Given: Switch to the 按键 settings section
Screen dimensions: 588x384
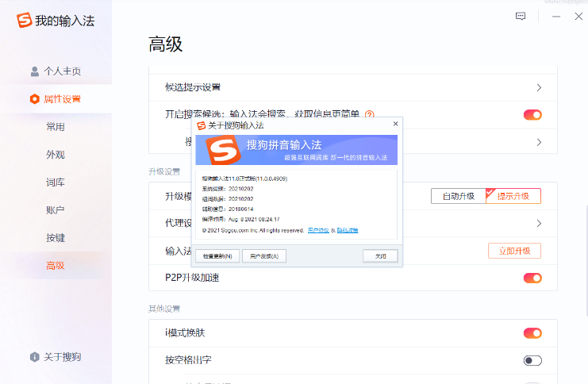Looking at the screenshot, I should pyautogui.click(x=56, y=238).
